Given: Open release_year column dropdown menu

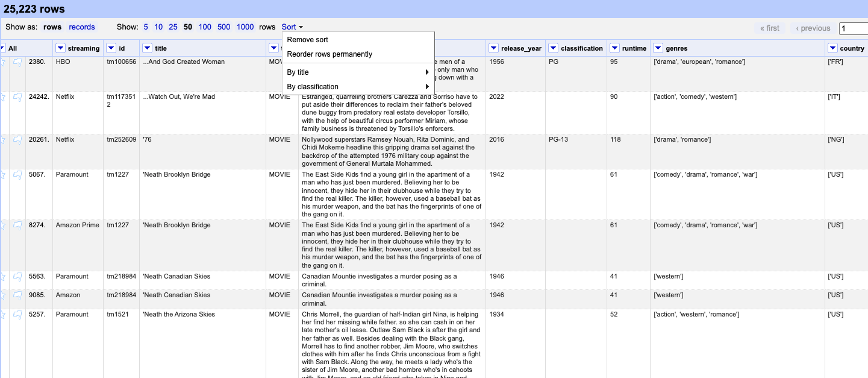Looking at the screenshot, I should 494,48.
